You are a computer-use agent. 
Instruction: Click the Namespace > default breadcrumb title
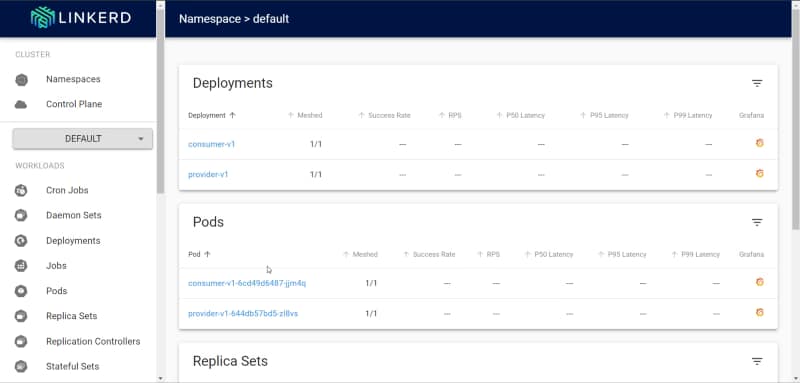click(x=234, y=19)
